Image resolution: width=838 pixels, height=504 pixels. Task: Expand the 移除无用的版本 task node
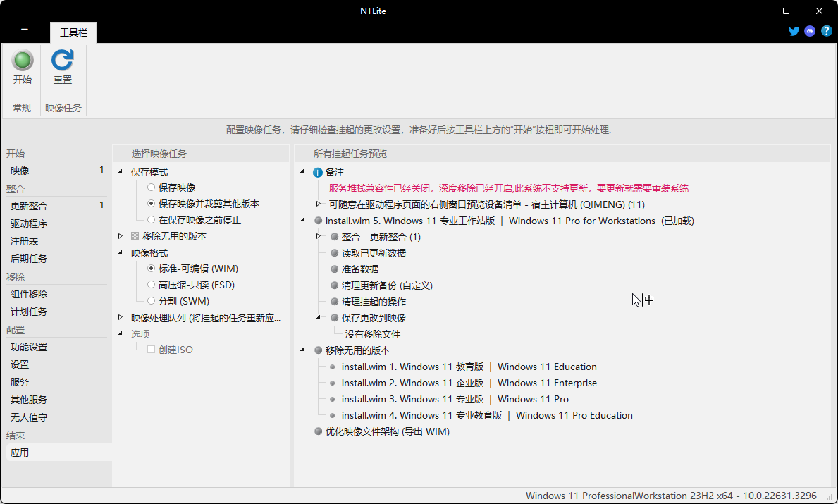click(121, 235)
